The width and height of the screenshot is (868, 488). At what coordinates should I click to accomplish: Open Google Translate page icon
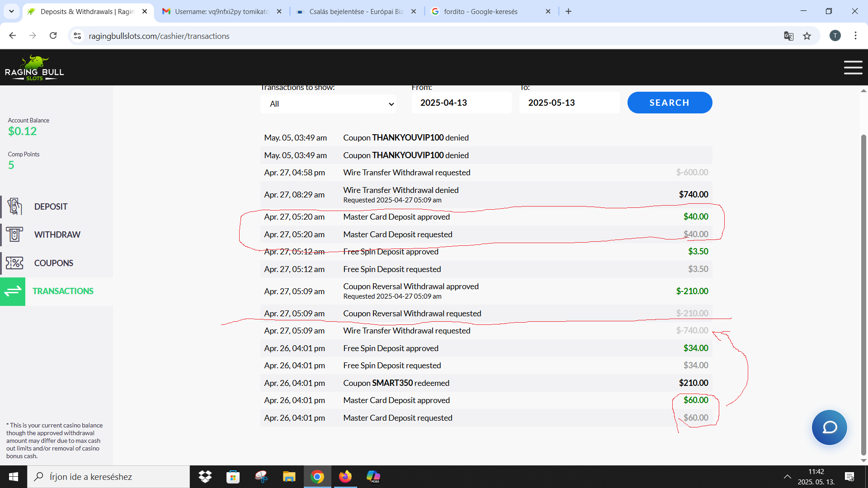click(788, 36)
